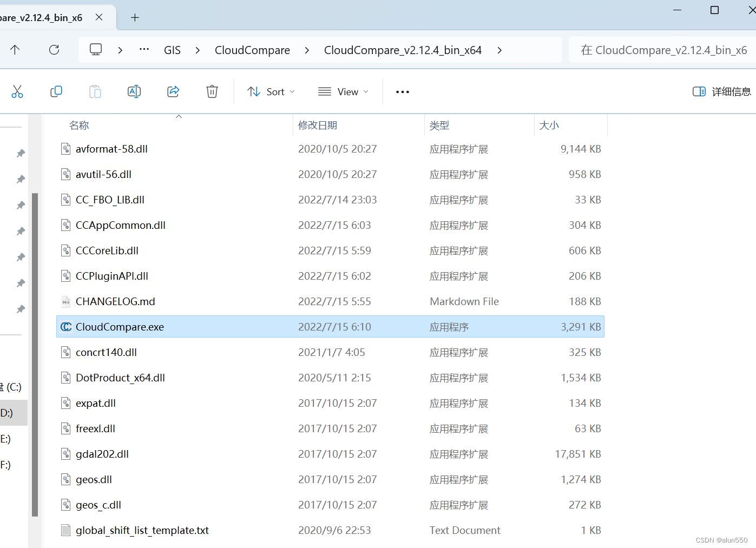Click the Refresh icon

coord(54,50)
